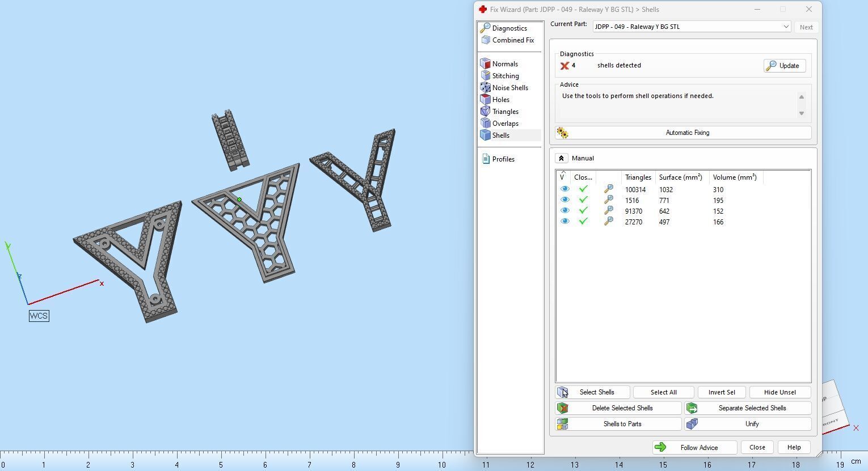The height and width of the screenshot is (471, 868).
Task: Hide the shell with 1516 triangles
Action: click(564, 200)
